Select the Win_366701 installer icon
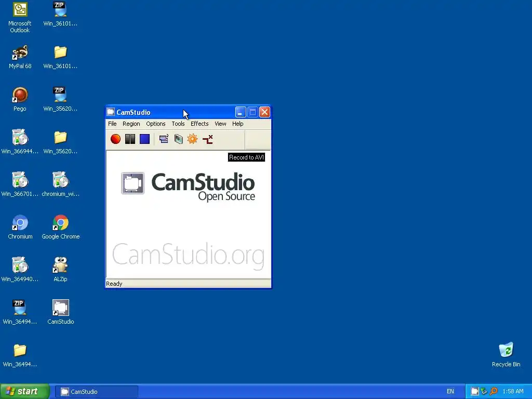 tap(20, 185)
